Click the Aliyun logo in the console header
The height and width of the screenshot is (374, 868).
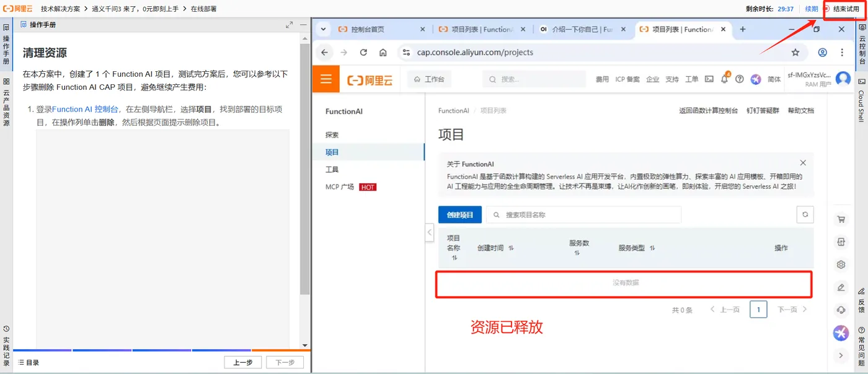coord(370,80)
